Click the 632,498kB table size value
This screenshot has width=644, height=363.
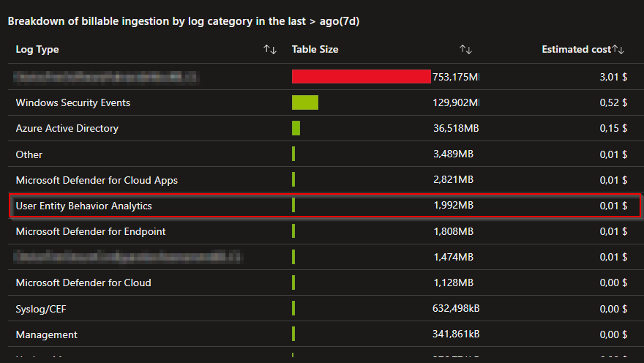pos(456,308)
